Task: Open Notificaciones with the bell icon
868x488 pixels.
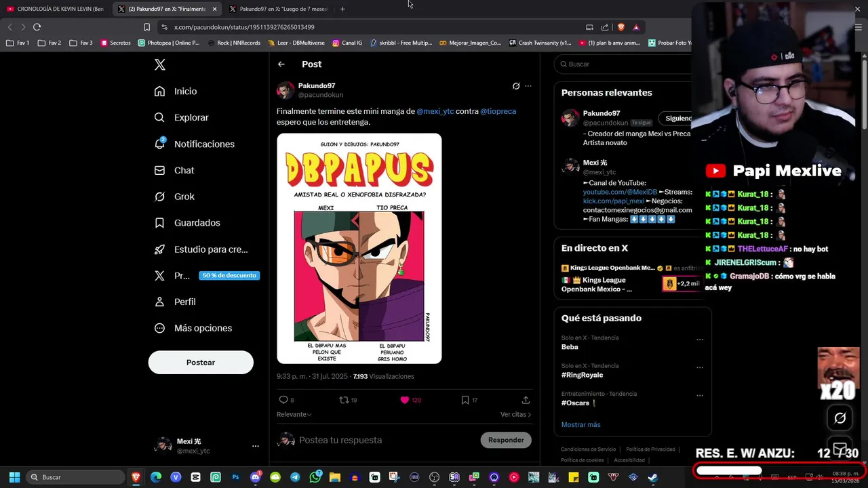Action: [x=194, y=144]
